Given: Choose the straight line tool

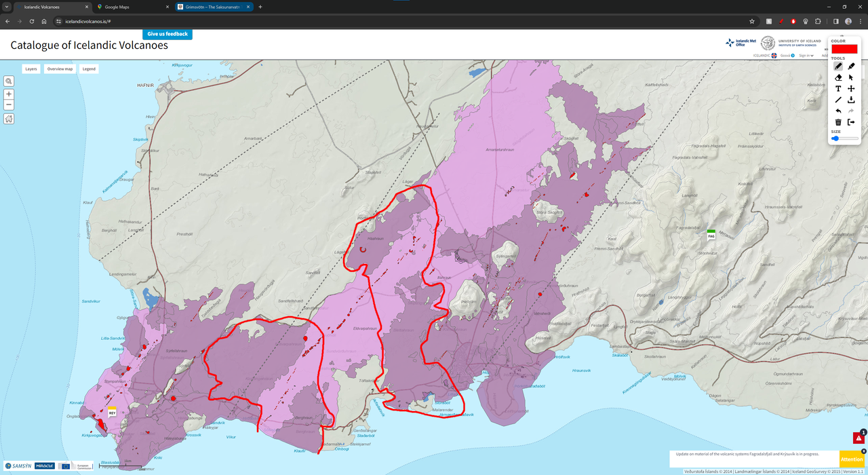Looking at the screenshot, I should [x=838, y=100].
